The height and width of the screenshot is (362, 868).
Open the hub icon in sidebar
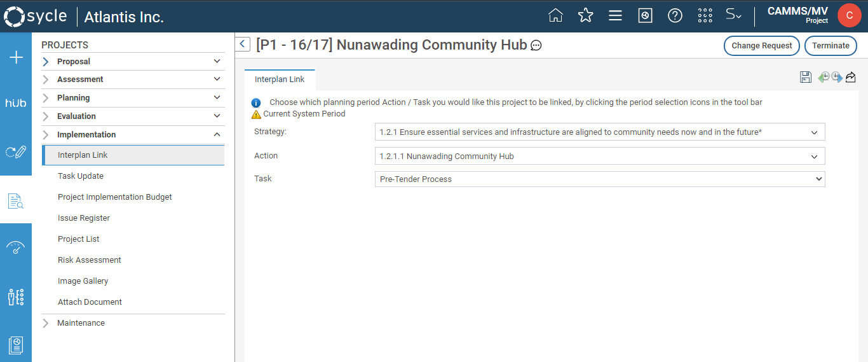(x=16, y=103)
